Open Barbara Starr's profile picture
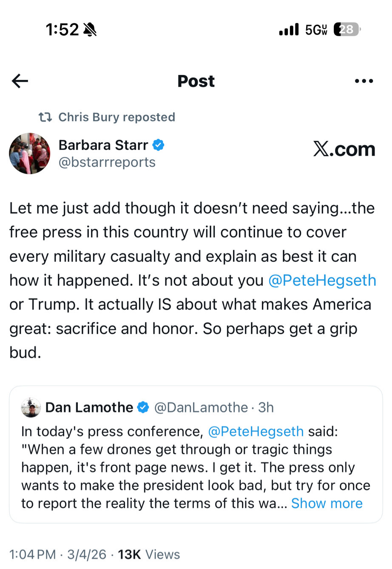This screenshot has height=569, width=392. tap(30, 154)
